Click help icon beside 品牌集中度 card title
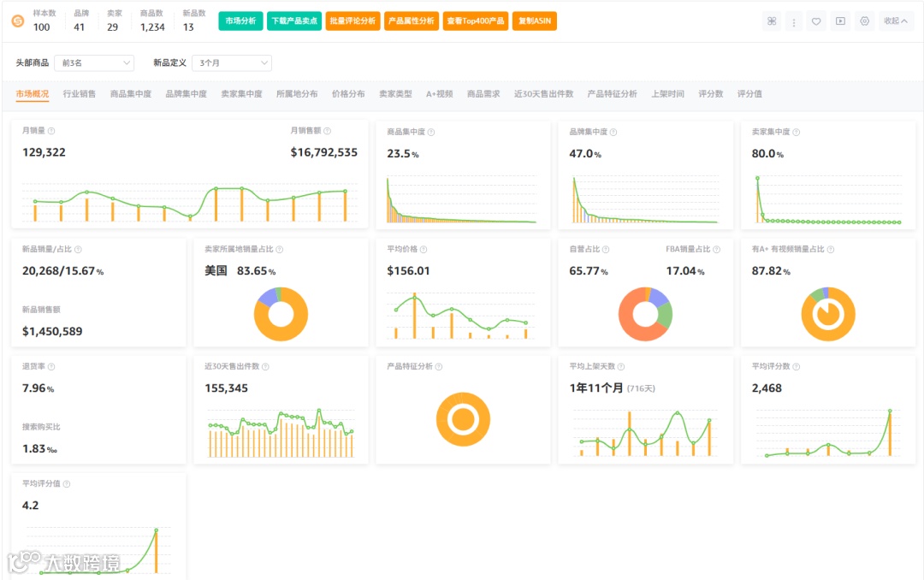 tap(613, 132)
